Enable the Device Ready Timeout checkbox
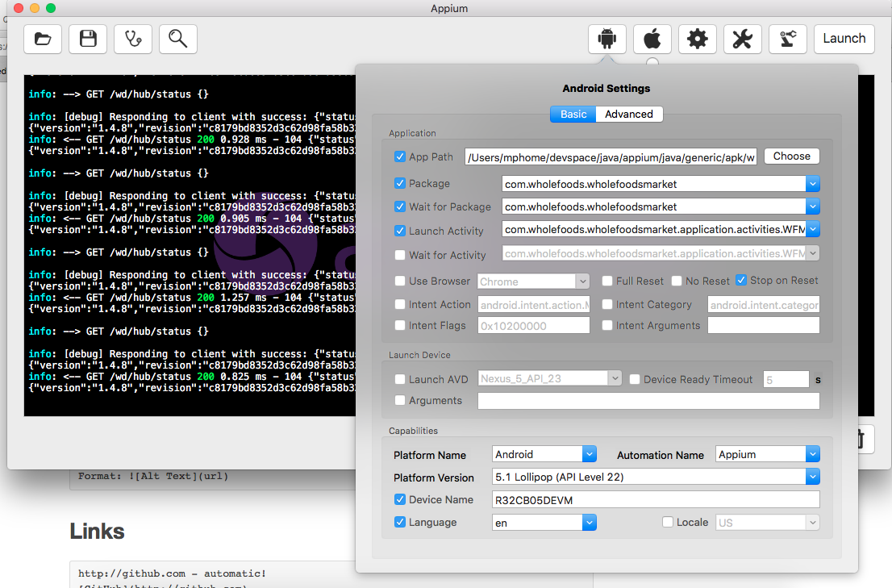Viewport: 892px width, 588px height. (634, 379)
